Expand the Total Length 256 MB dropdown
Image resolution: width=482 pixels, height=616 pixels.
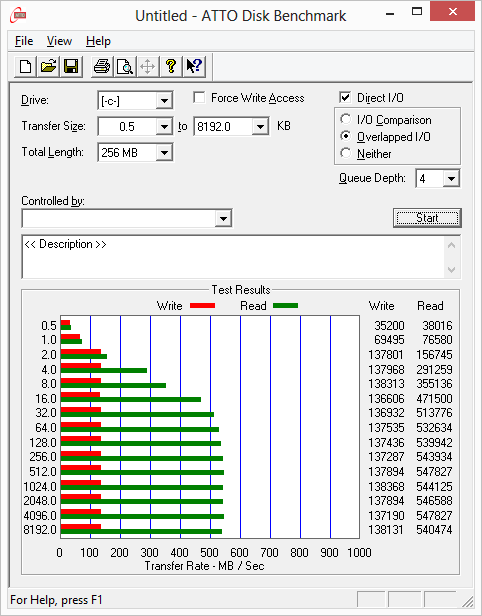[164, 153]
